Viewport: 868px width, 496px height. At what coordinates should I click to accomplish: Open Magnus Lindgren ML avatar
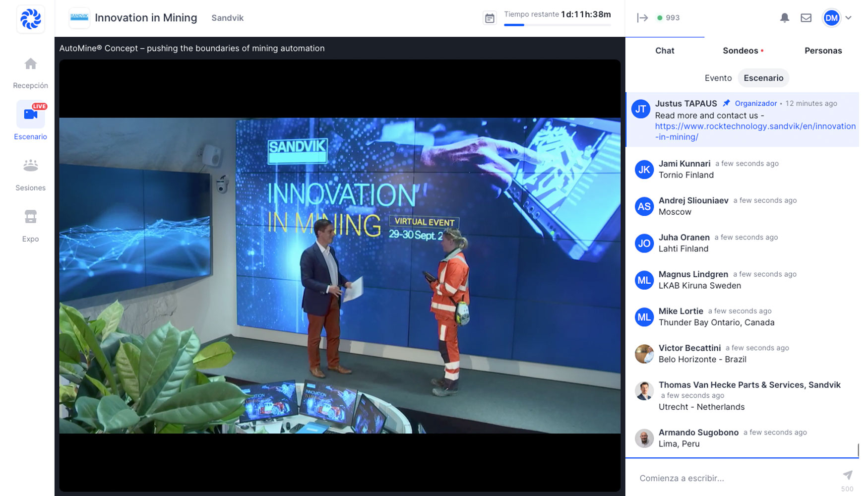tap(644, 280)
